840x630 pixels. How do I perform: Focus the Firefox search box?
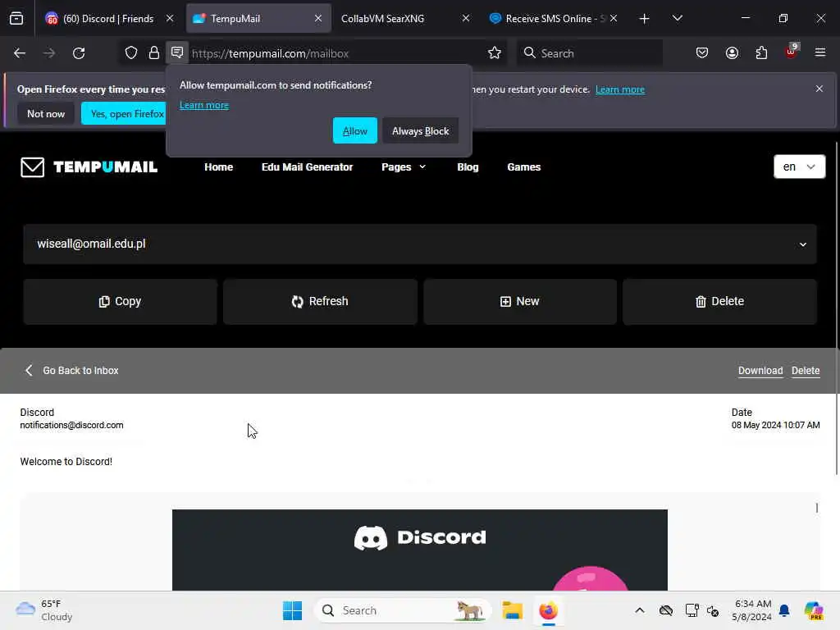pos(589,53)
